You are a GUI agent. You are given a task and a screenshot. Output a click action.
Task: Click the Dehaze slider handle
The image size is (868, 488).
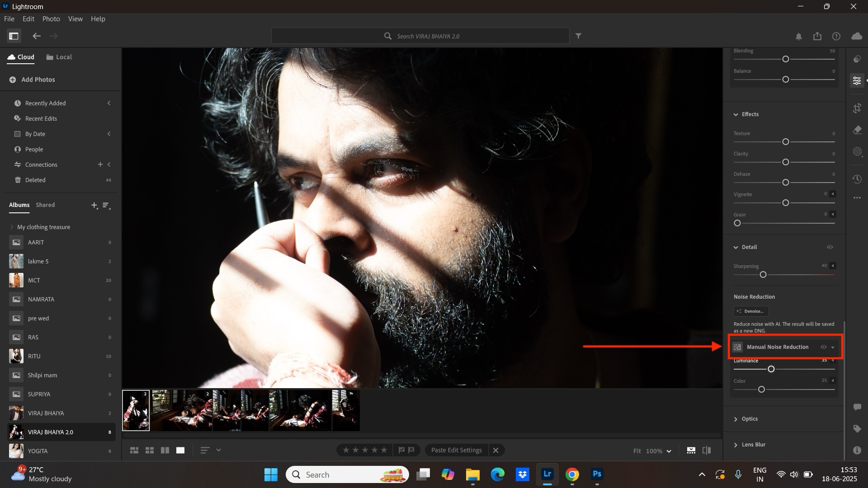(786, 183)
